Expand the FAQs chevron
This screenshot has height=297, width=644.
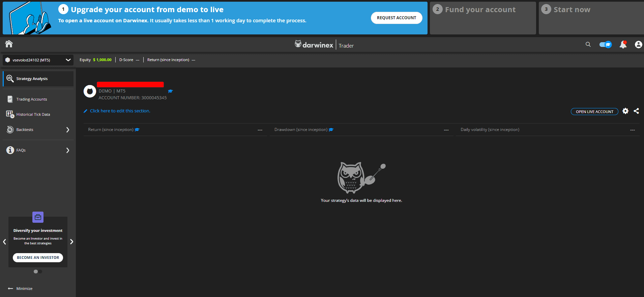tap(68, 150)
